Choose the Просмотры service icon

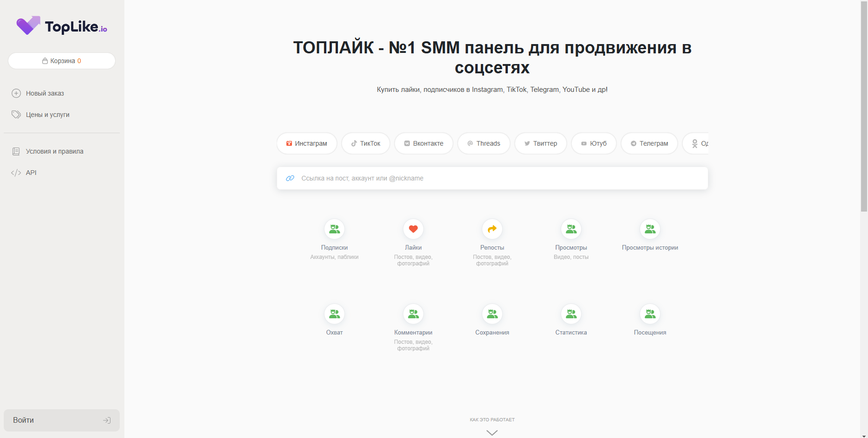571,229
